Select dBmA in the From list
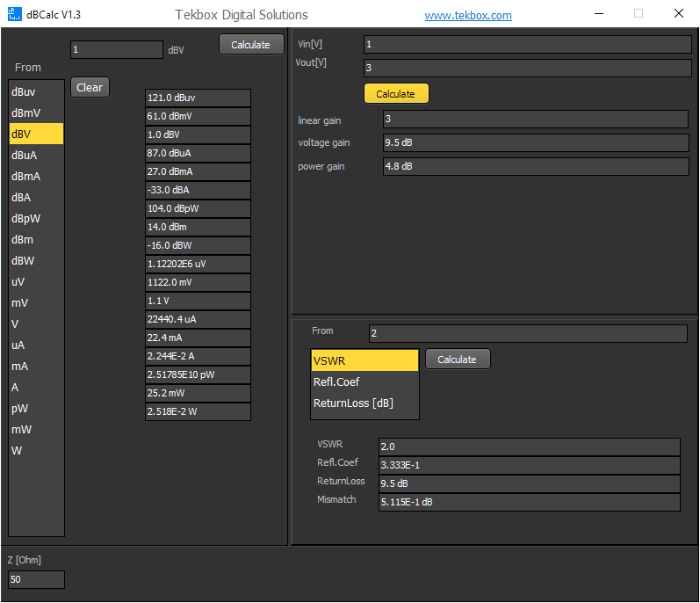 (36, 176)
